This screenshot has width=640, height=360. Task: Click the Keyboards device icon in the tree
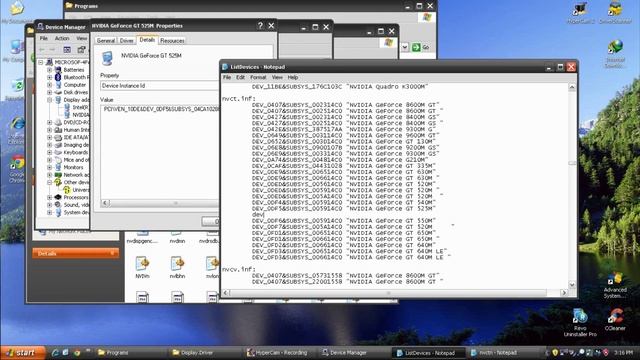[x=58, y=152]
